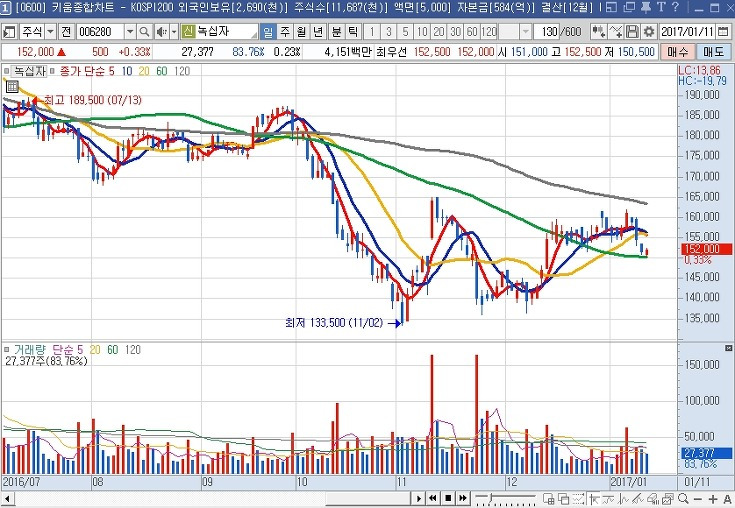Switch chart period to 년 (yearly)
This screenshot has height=508, width=735.
(317, 32)
